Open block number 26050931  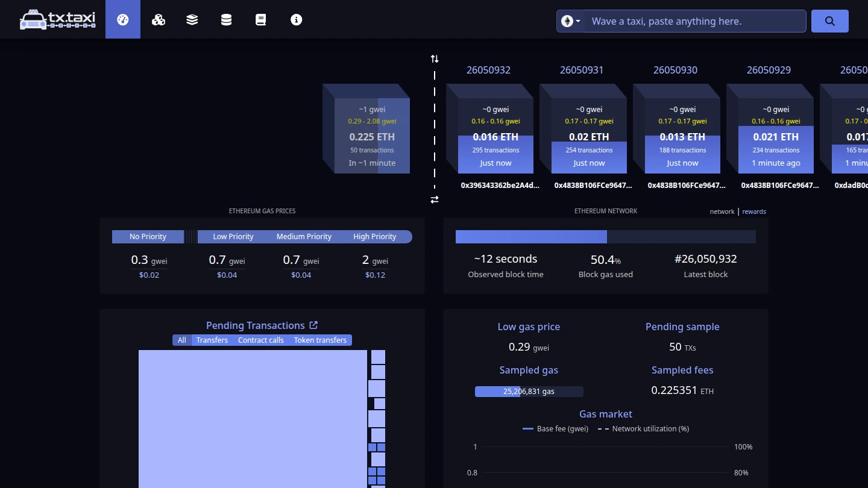[x=582, y=70]
